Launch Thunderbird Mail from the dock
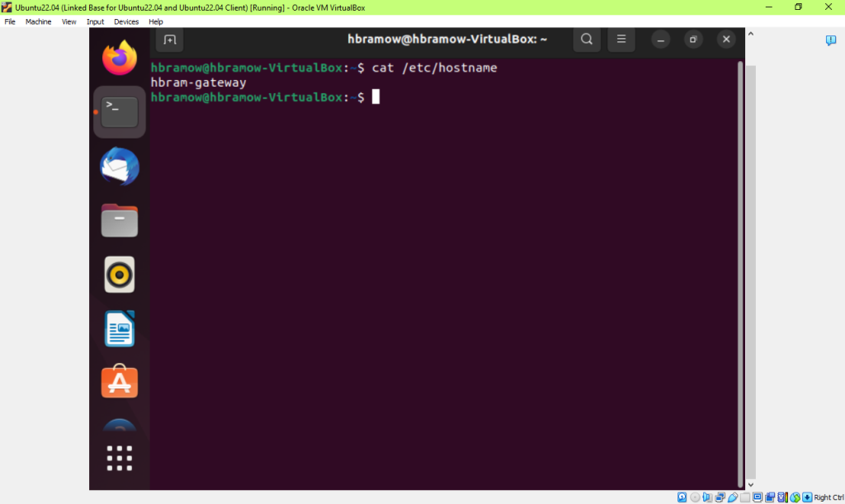This screenshot has width=845, height=504. [x=120, y=167]
